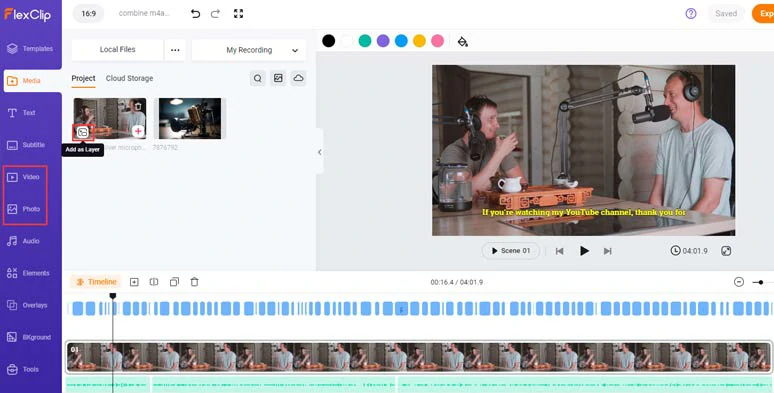The height and width of the screenshot is (393, 774).
Task: Open the paint bucket fill tool
Action: [463, 41]
